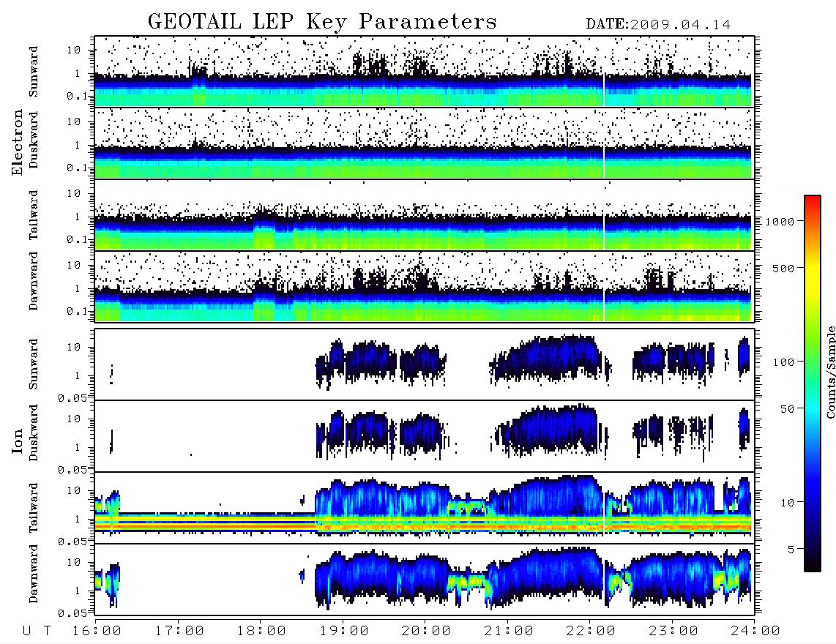Click inside the Electron Sunward spectrogram panel
836x644 pixels.
pyautogui.click(x=425, y=72)
